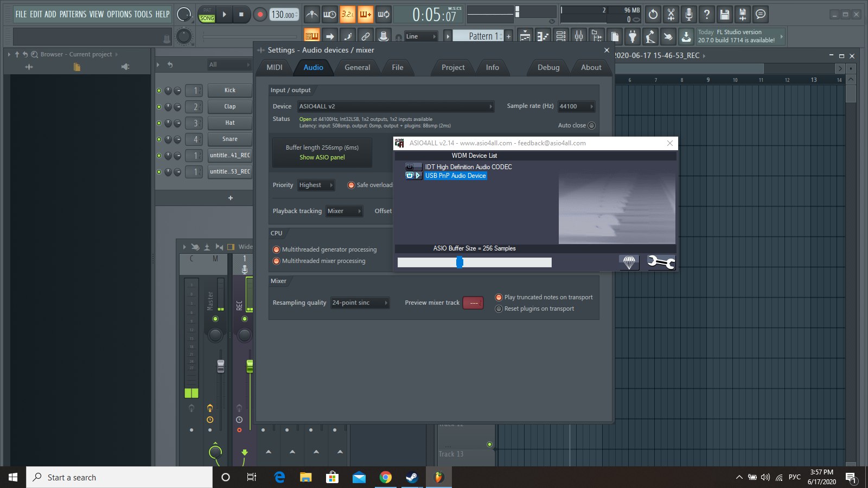The image size is (868, 488).
Task: Click the ASIO4ALL parachute default icon
Action: [629, 262]
